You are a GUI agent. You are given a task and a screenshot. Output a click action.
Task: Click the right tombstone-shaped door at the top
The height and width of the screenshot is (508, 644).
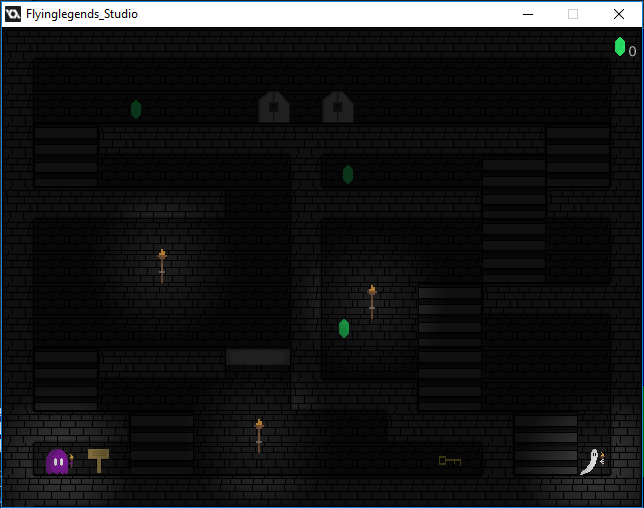[x=338, y=107]
